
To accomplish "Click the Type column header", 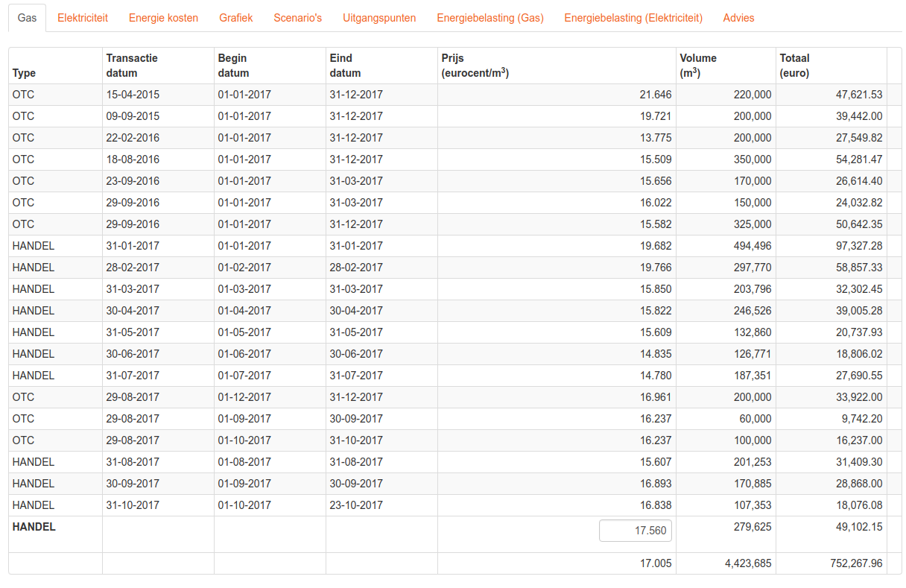I will click(24, 73).
